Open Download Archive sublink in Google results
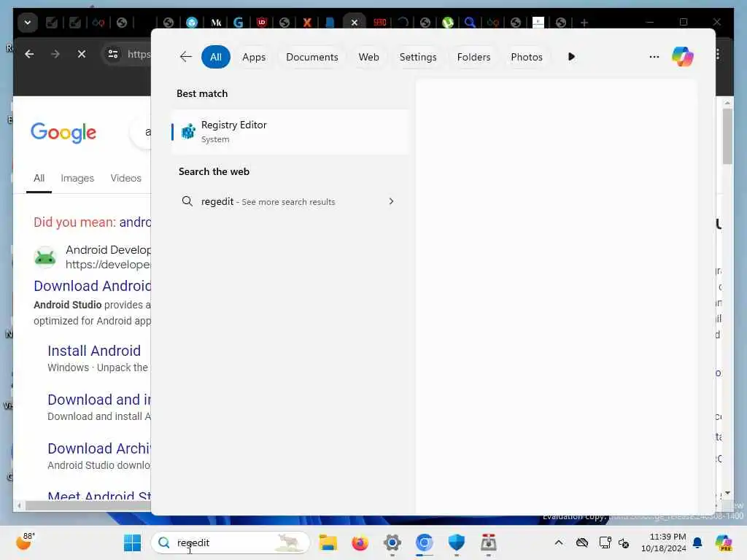 click(99, 448)
